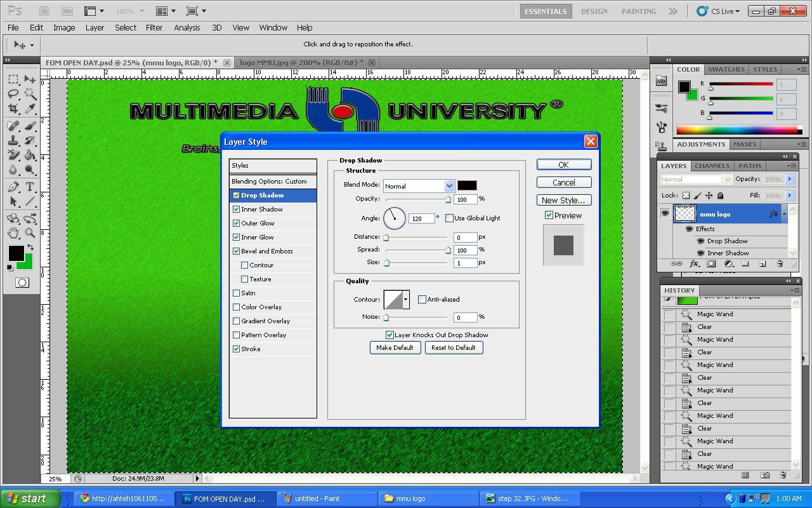Select the Dodge tool

click(30, 170)
